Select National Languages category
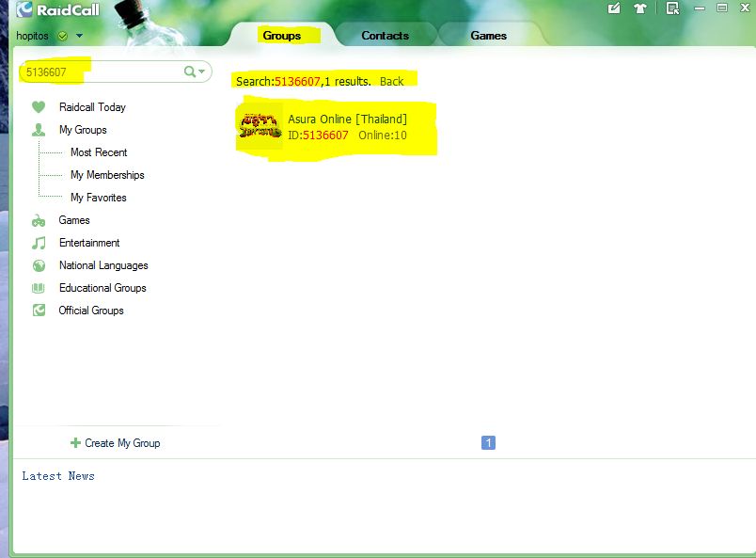756x558 pixels. (x=103, y=265)
